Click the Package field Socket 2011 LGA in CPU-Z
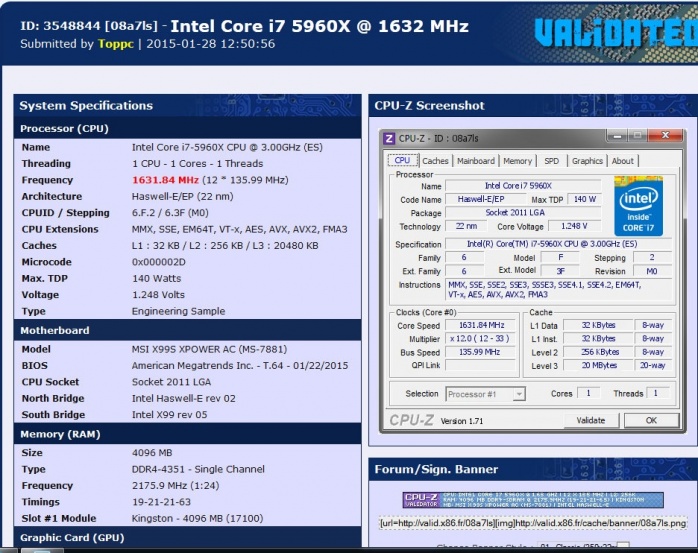The width and height of the screenshot is (698, 553). click(523, 212)
